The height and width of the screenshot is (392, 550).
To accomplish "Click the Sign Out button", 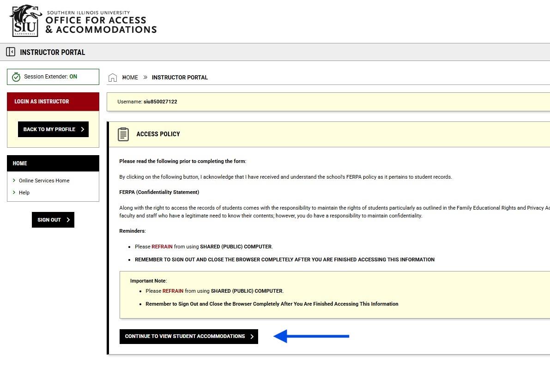I will click(x=53, y=220).
